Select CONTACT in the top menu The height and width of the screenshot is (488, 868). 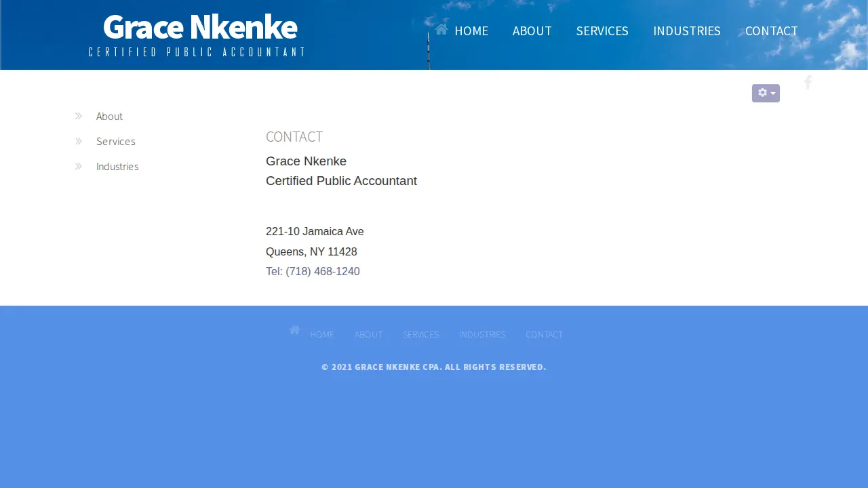click(772, 31)
